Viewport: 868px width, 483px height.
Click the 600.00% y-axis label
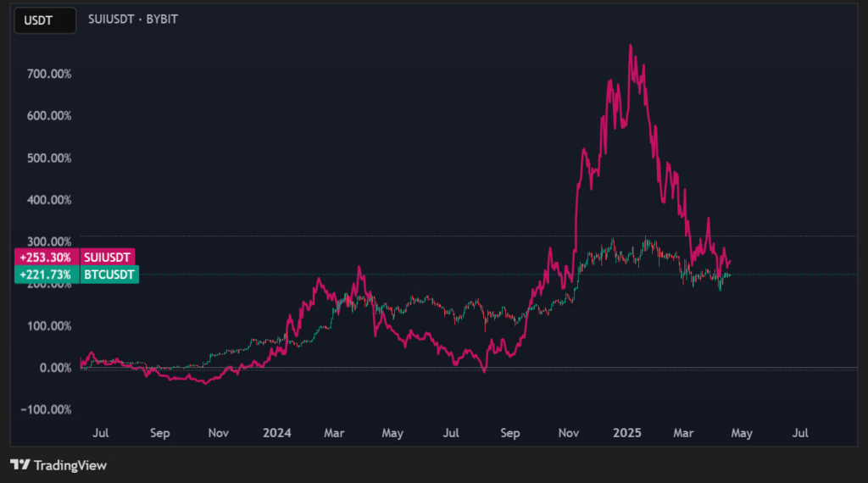point(48,116)
